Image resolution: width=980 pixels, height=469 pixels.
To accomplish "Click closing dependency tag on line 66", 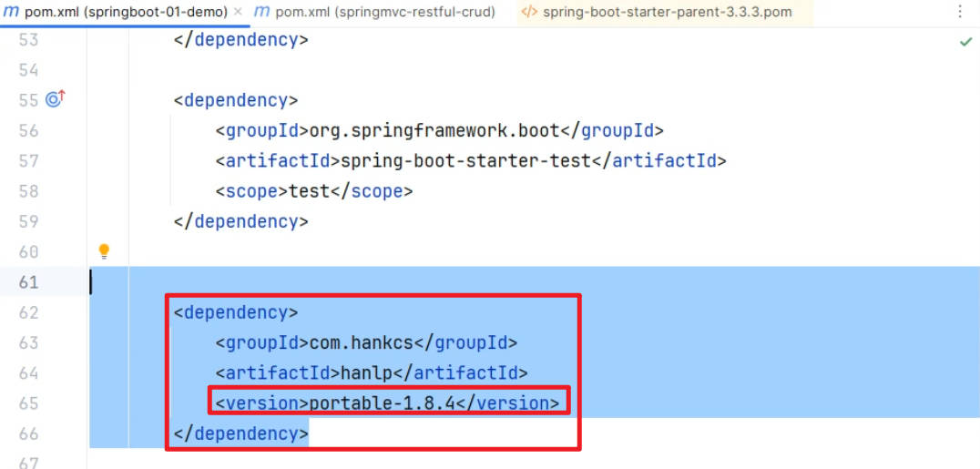I will [241, 434].
